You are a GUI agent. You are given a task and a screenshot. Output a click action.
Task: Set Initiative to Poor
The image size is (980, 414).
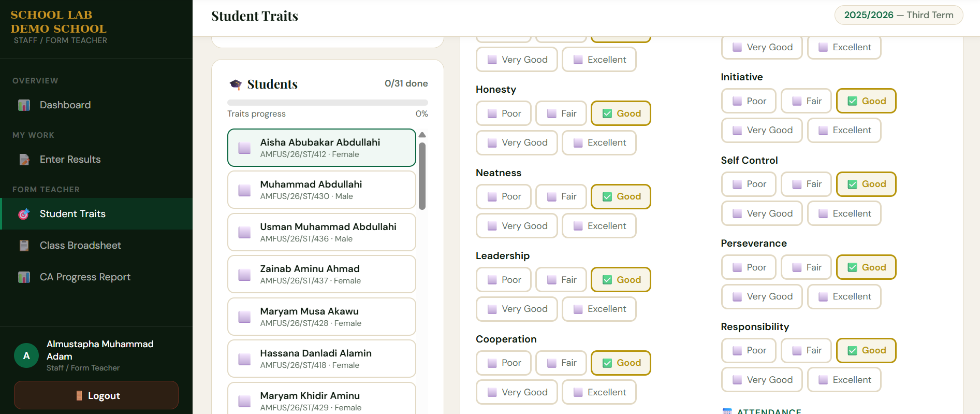749,101
